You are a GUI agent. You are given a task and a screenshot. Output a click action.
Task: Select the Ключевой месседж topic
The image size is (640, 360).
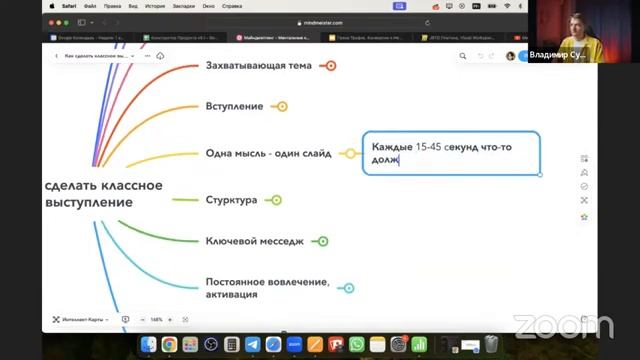(x=255, y=241)
